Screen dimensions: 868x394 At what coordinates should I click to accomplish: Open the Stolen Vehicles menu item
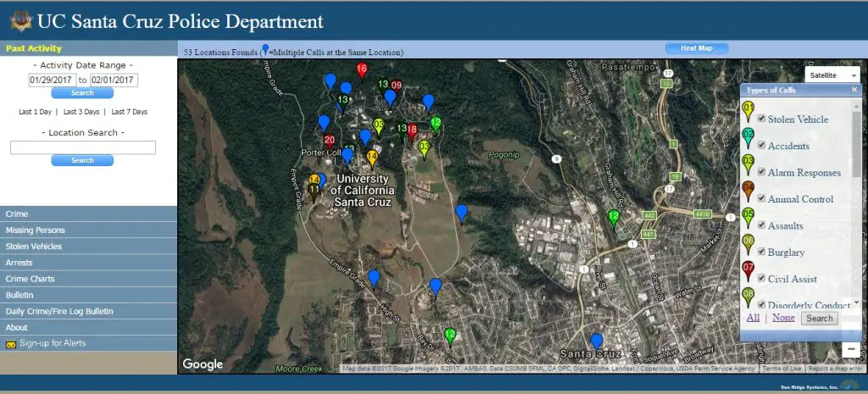tap(88, 247)
